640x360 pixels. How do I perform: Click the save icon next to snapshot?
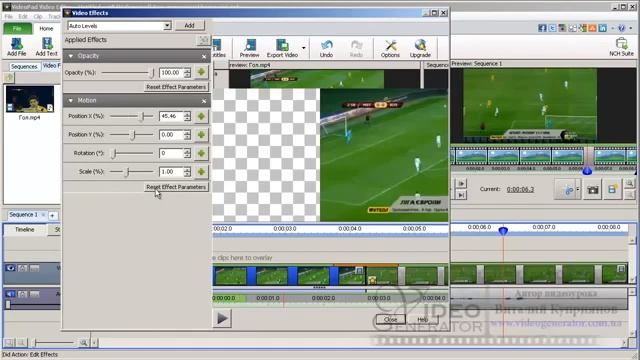612,190
